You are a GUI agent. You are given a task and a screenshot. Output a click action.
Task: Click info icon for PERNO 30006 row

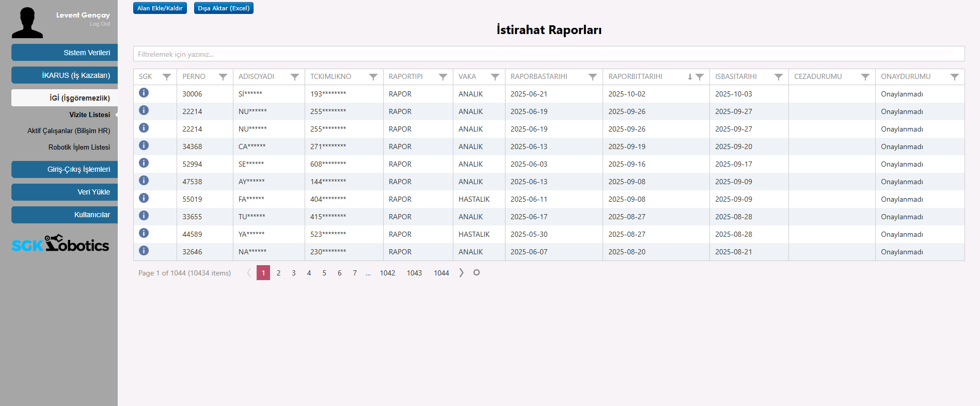tap(144, 93)
